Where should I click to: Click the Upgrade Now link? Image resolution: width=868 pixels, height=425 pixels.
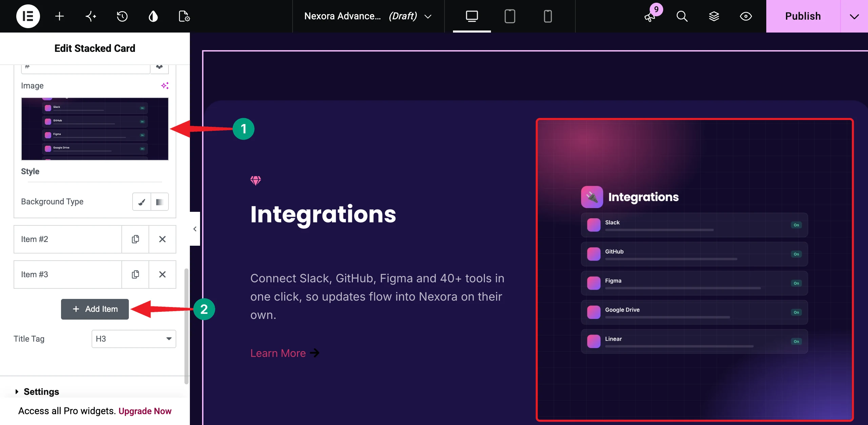pos(145,411)
